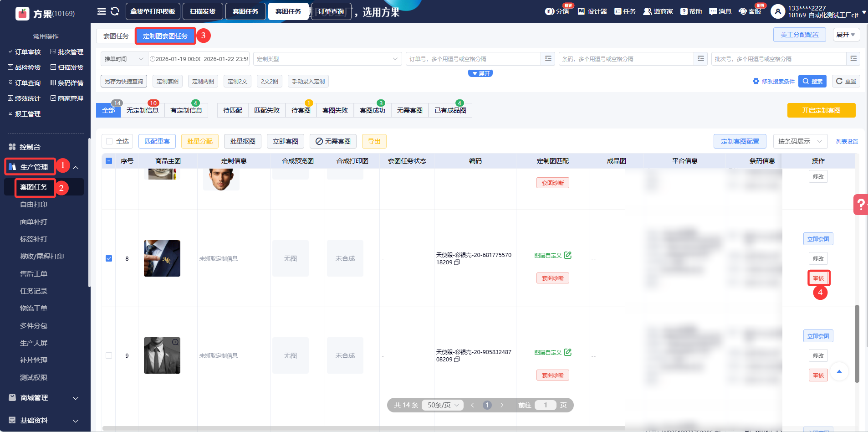Open the 设计器 designer tool
This screenshot has width=868, height=432.
pyautogui.click(x=592, y=11)
